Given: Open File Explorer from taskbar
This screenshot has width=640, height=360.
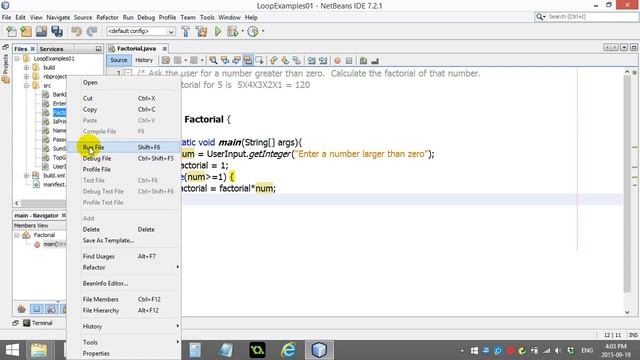Looking at the screenshot, I should [39, 350].
